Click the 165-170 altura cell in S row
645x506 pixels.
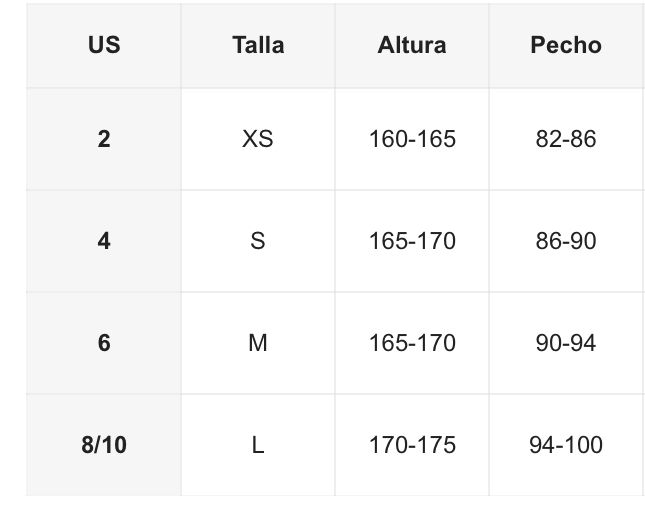pyautogui.click(x=412, y=241)
